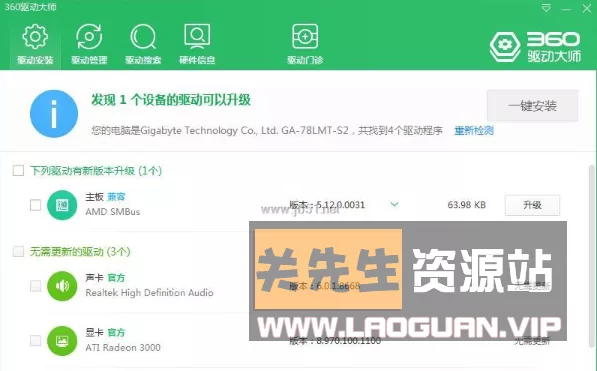
Task: Click the 官方 tag beside 显卡
Action: 116,333
